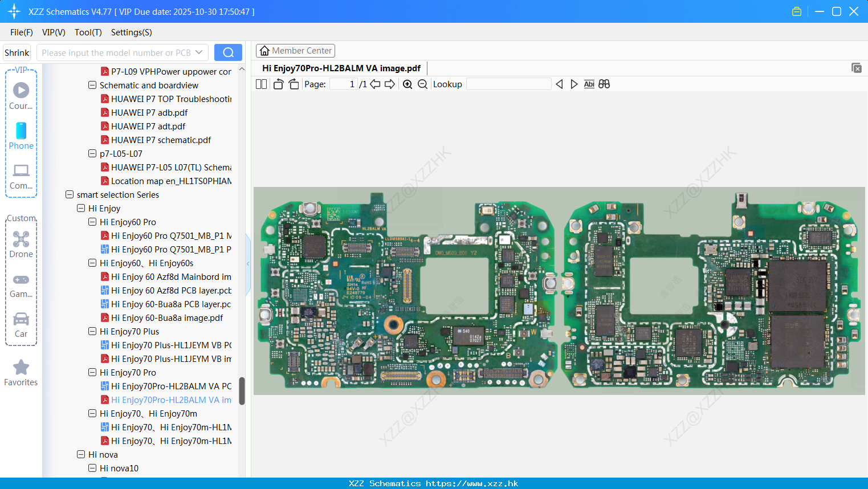This screenshot has height=489, width=868.
Task: Click the Shrink button
Action: [17, 52]
